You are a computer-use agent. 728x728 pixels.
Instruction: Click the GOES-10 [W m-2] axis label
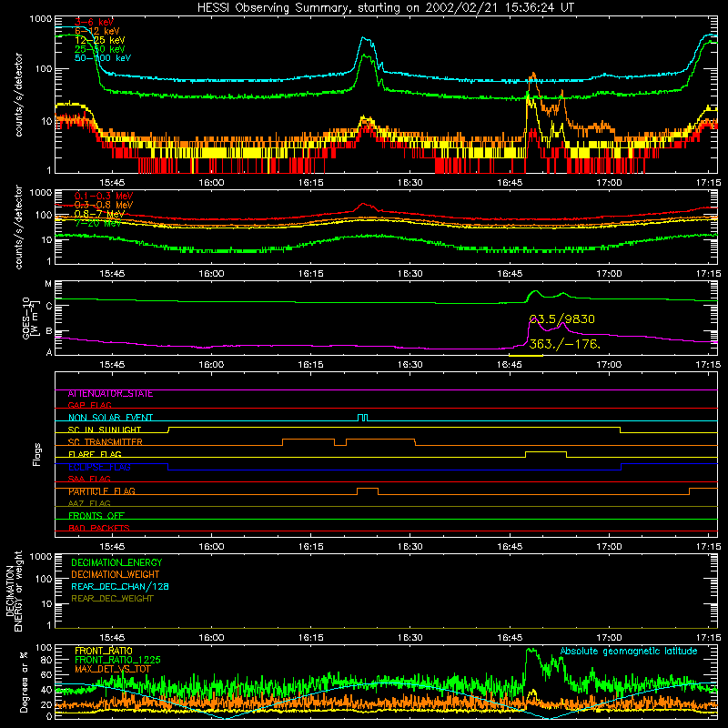pyautogui.click(x=29, y=318)
